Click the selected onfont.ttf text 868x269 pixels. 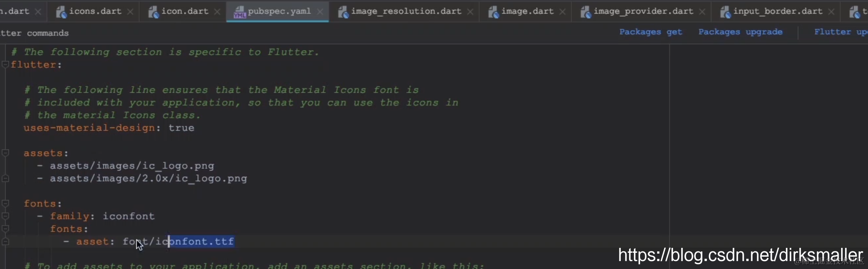[202, 241]
